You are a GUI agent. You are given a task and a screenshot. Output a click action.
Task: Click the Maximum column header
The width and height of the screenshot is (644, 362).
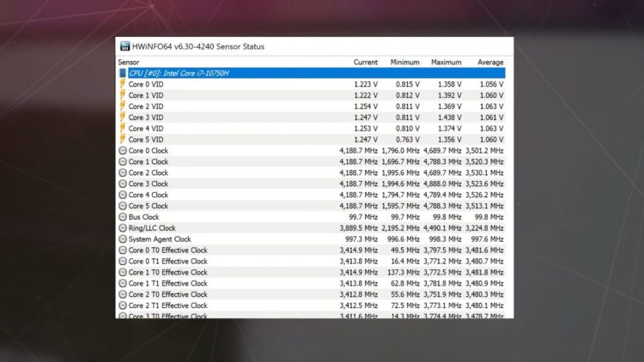point(446,62)
